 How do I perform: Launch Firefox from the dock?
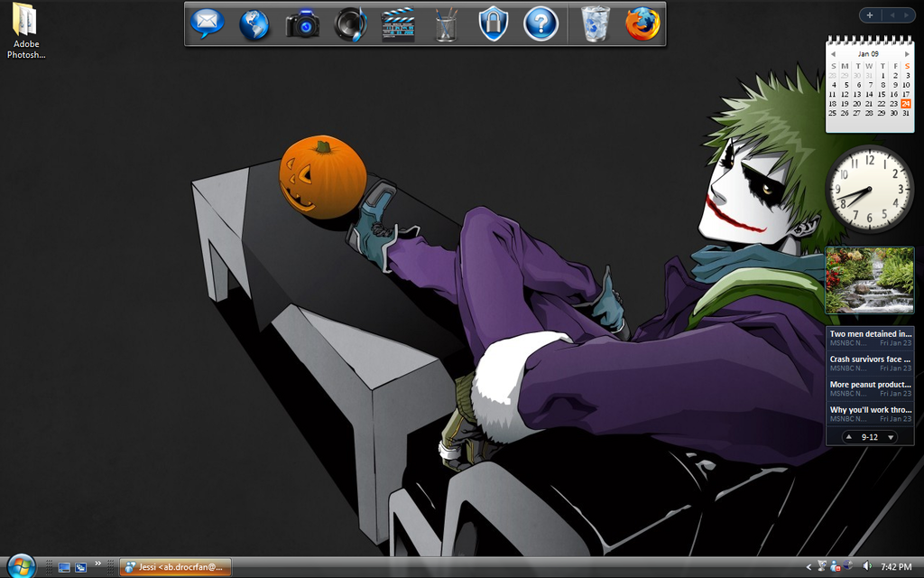[x=642, y=24]
